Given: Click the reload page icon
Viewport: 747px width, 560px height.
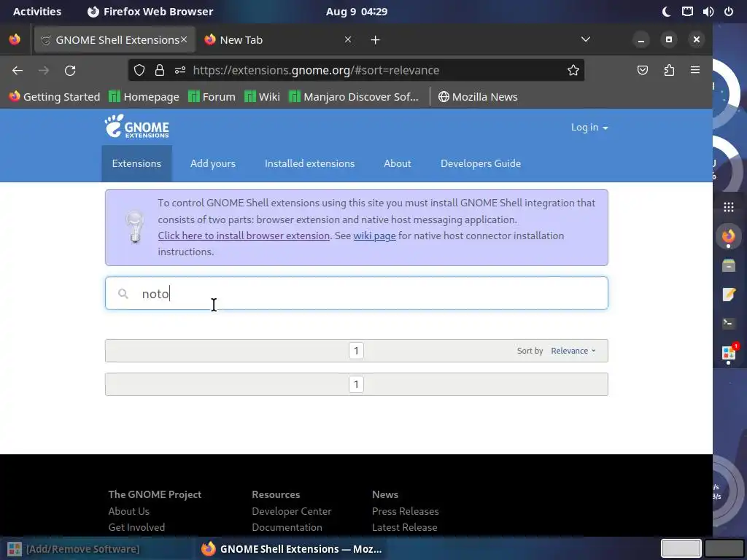Looking at the screenshot, I should point(70,71).
